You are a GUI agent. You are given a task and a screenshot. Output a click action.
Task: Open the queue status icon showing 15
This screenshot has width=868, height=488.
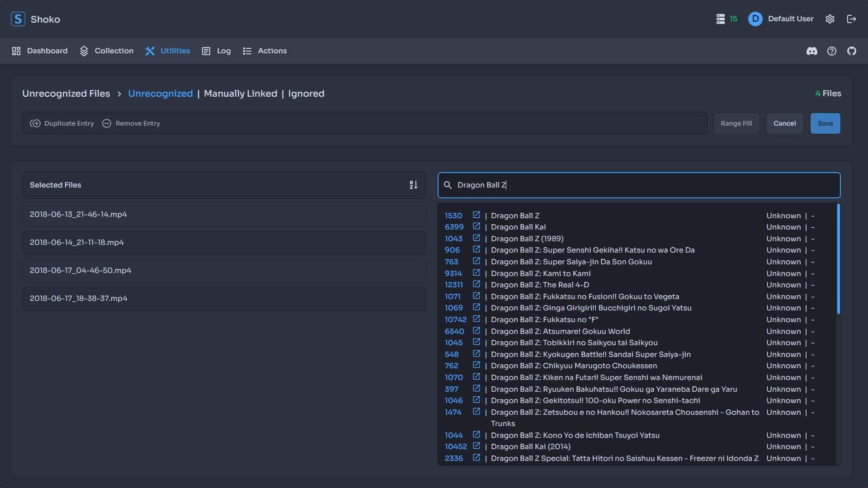tap(721, 19)
